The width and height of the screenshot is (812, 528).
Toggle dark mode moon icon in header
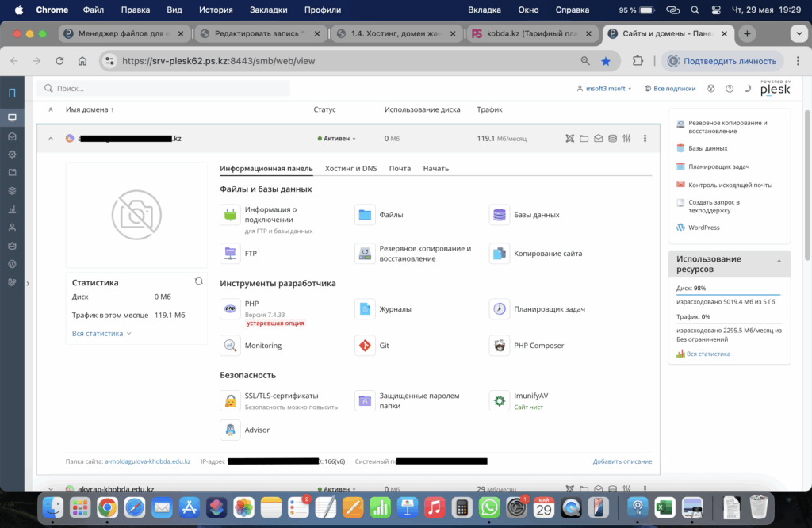747,89
